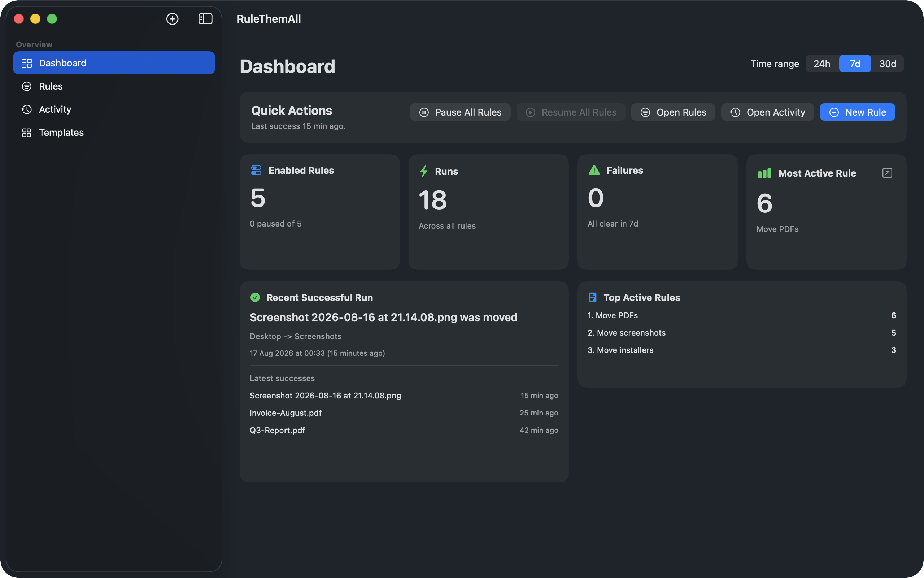924x578 pixels.
Task: Open Templates in the sidebar
Action: pos(114,133)
